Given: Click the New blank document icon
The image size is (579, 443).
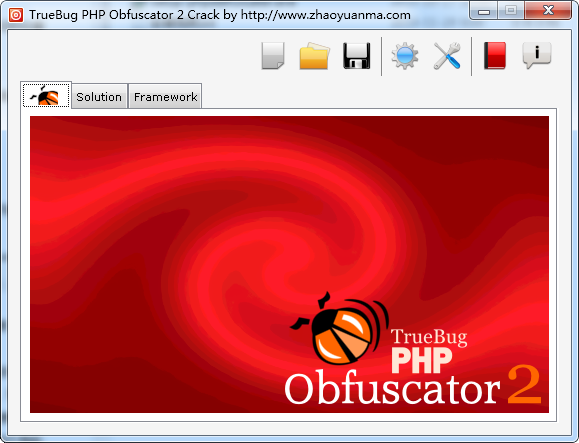Looking at the screenshot, I should [x=273, y=56].
